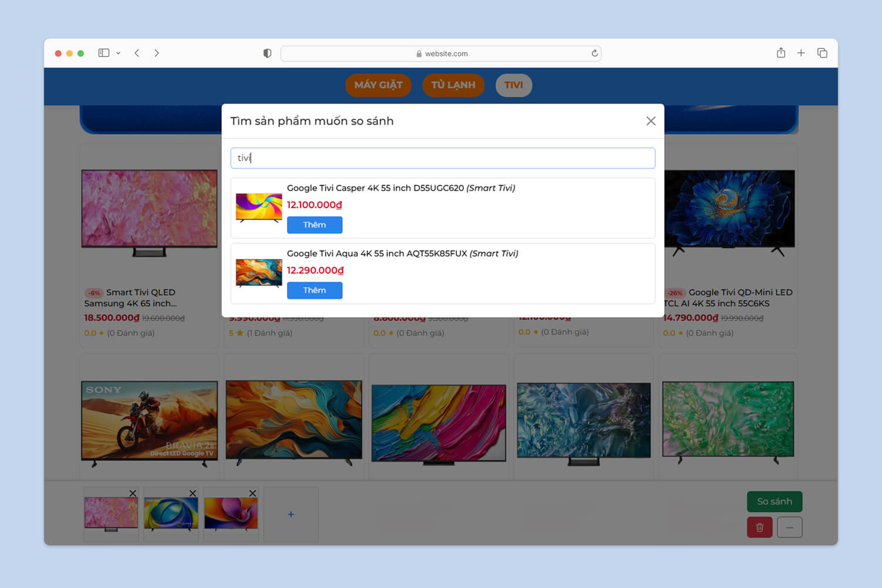Select the pink Samsung TV thumbnail in comparison bar
Viewport: 882px width, 588px height.
tap(111, 514)
